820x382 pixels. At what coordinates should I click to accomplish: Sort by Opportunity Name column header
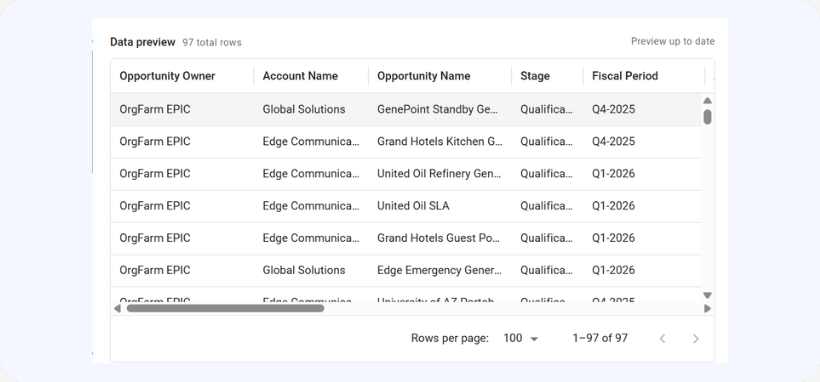coord(424,76)
